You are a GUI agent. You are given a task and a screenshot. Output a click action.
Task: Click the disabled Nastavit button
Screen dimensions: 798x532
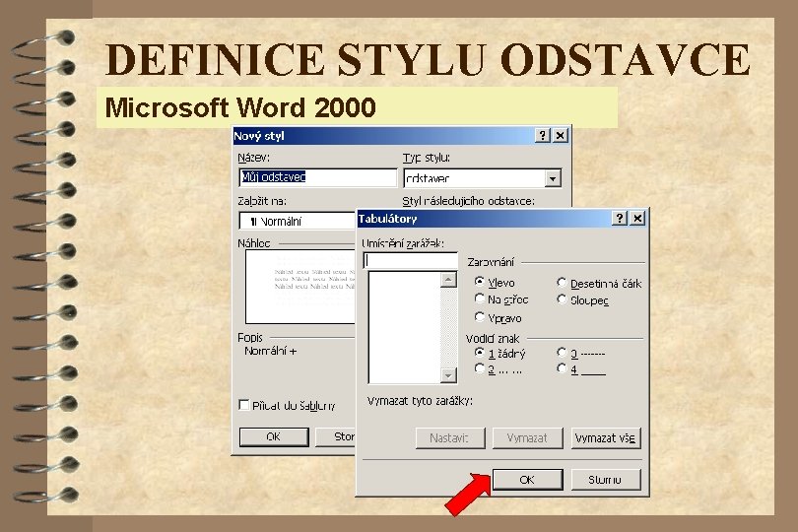pyautogui.click(x=450, y=437)
